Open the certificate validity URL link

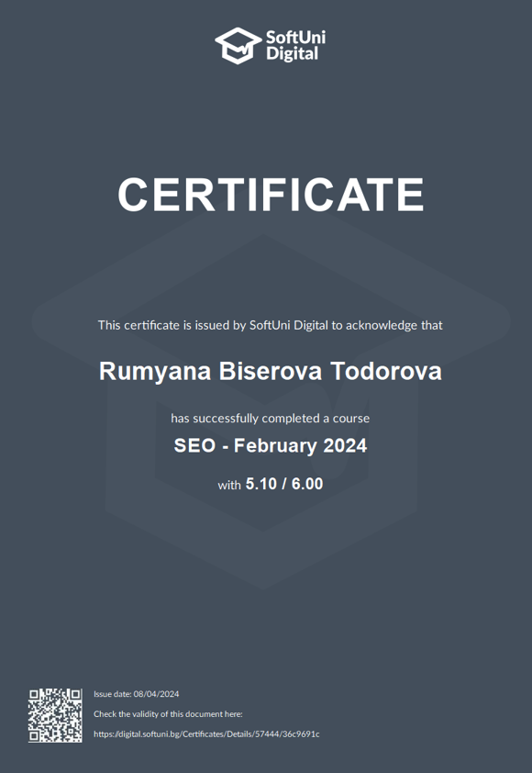pyautogui.click(x=206, y=734)
